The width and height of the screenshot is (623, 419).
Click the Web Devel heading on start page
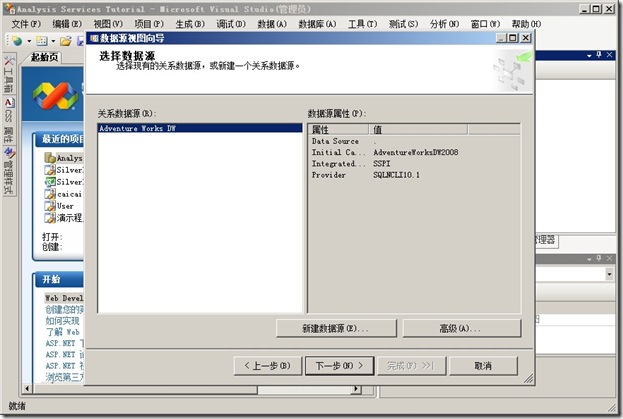(x=64, y=298)
